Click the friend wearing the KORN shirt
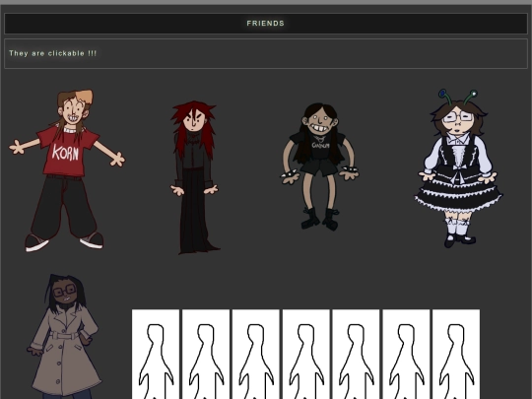The image size is (532, 399). pos(67,170)
